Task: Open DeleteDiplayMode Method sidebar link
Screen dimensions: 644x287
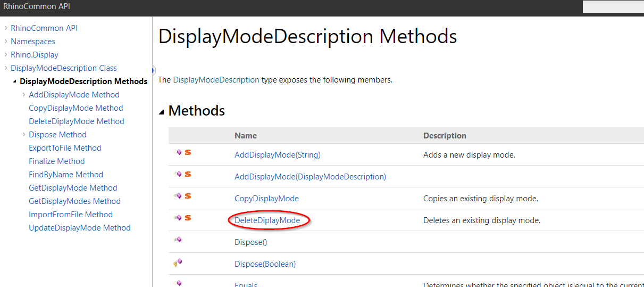Action: (77, 121)
